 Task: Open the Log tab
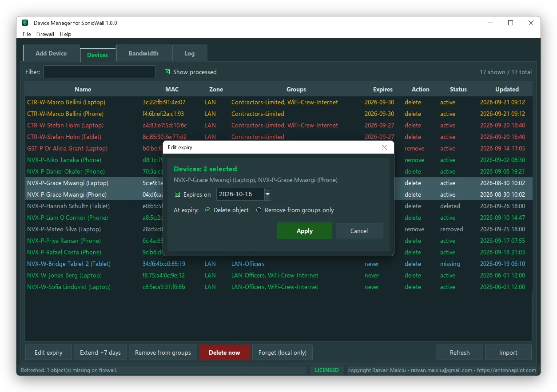190,53
